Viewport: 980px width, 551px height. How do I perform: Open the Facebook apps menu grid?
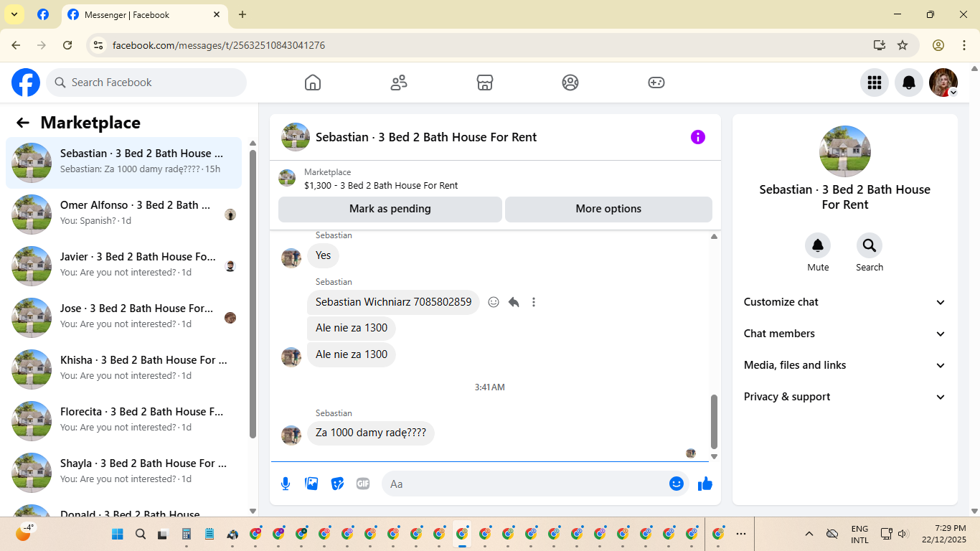875,83
